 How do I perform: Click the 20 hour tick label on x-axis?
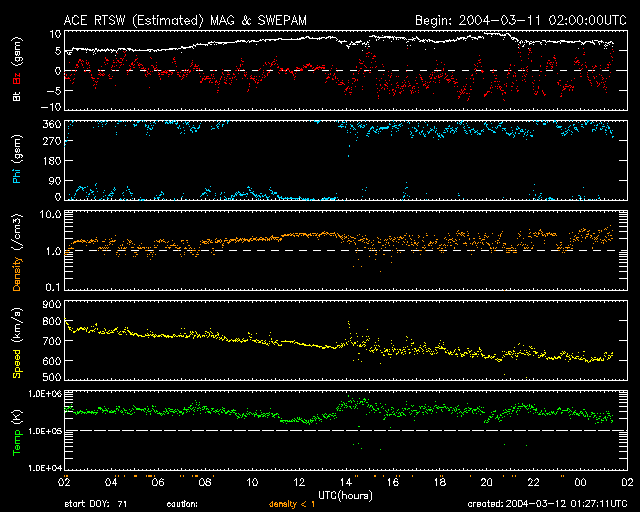486,481
